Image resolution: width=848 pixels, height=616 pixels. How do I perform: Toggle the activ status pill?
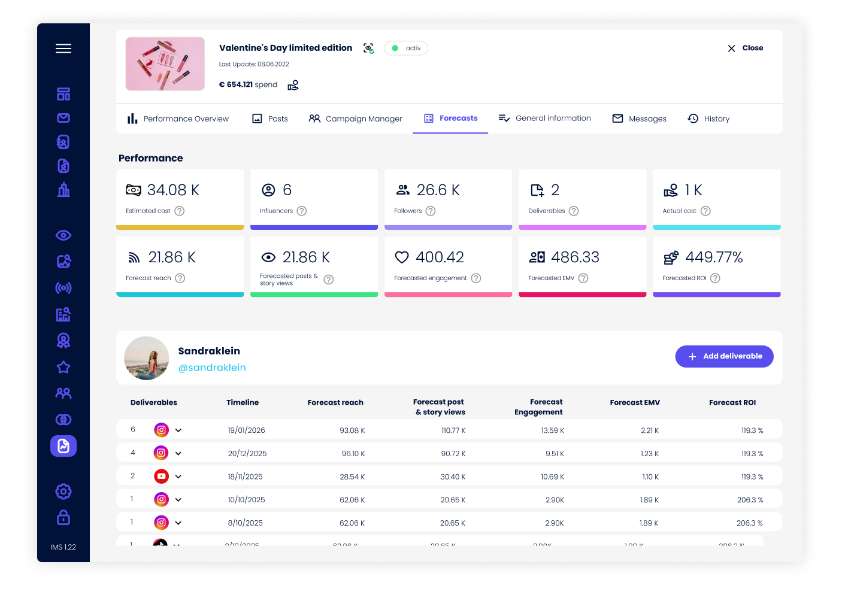(x=406, y=48)
